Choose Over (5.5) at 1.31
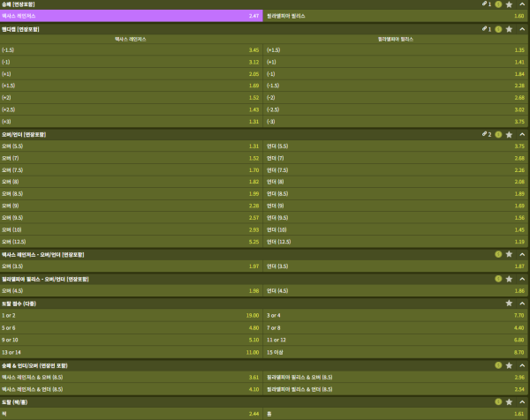Screen dimensions: 530x420 (131, 146)
